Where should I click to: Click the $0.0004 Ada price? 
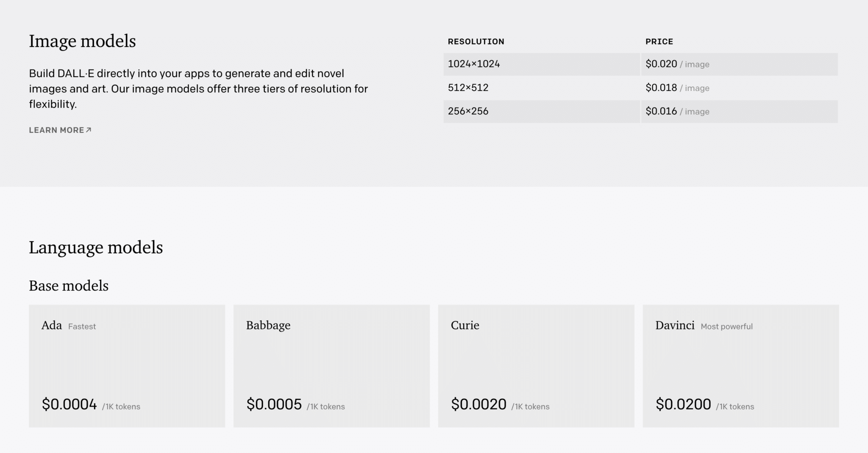pyautogui.click(x=70, y=404)
